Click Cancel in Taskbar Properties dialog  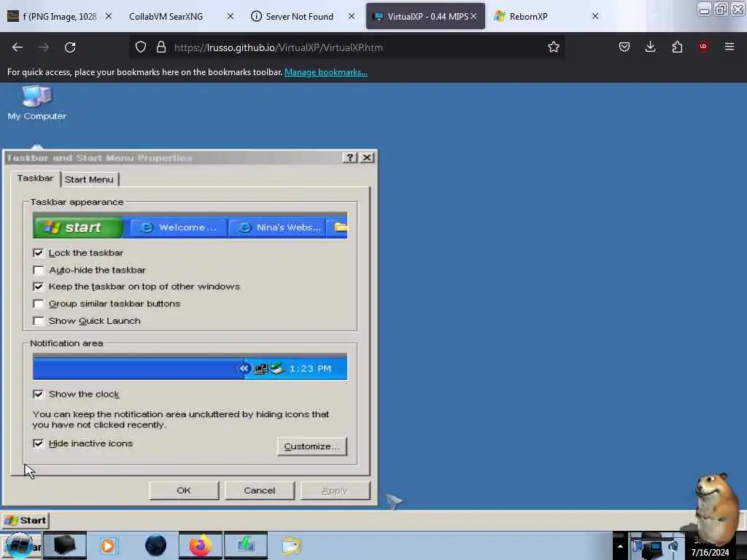260,491
